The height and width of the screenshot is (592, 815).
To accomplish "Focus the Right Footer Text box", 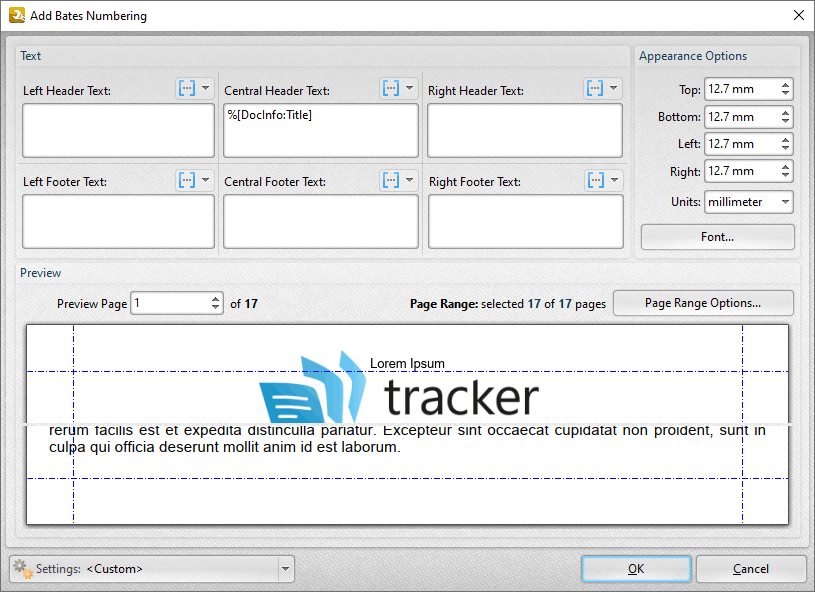I will 525,221.
